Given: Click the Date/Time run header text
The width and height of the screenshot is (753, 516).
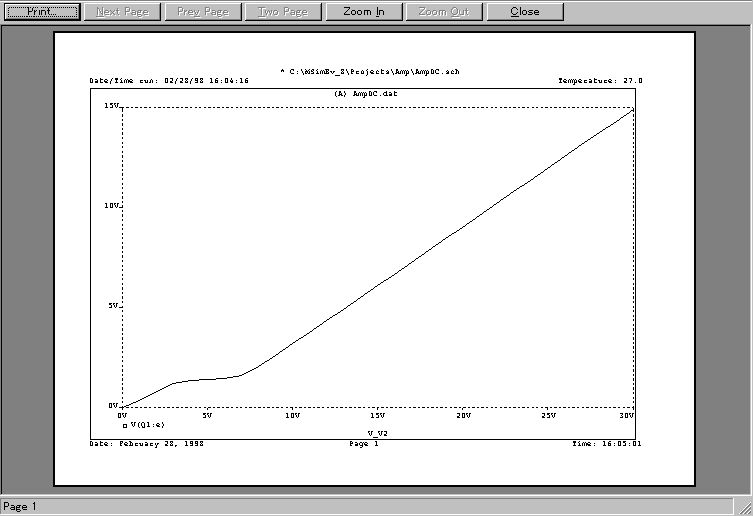Looking at the screenshot, I should coord(169,80).
